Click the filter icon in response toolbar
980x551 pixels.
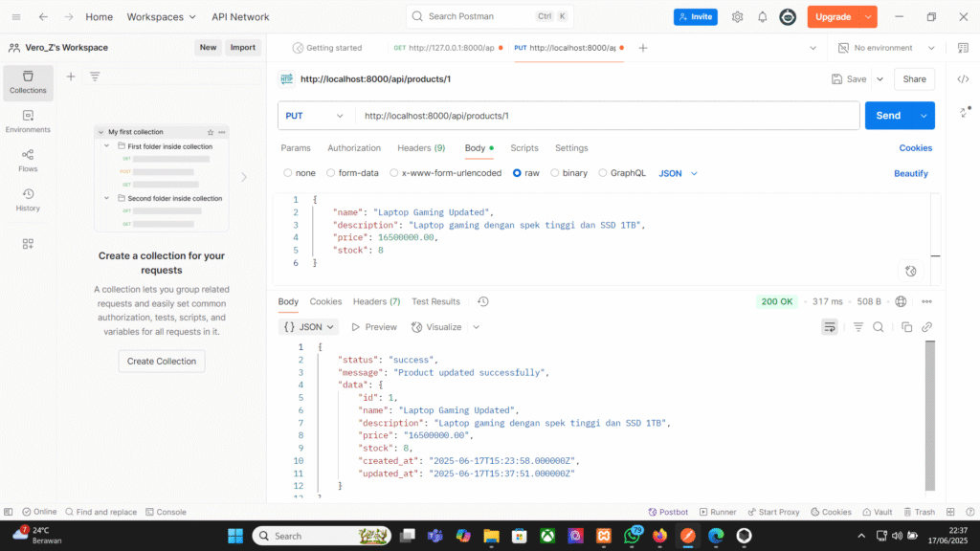[857, 327]
